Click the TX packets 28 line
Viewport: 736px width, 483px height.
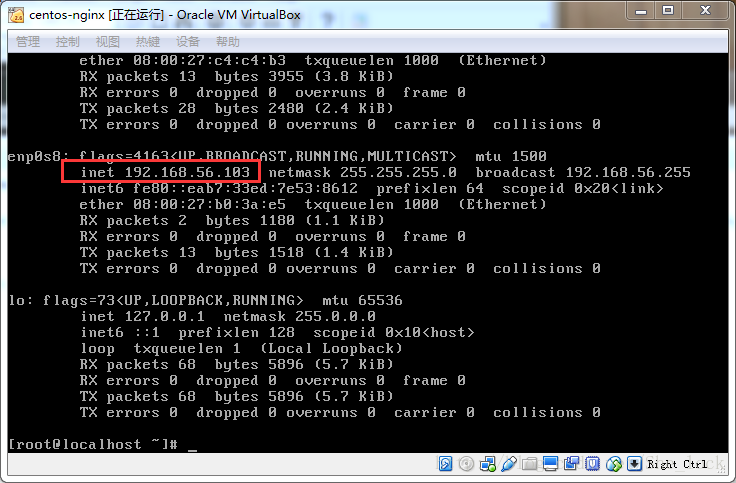(236, 108)
